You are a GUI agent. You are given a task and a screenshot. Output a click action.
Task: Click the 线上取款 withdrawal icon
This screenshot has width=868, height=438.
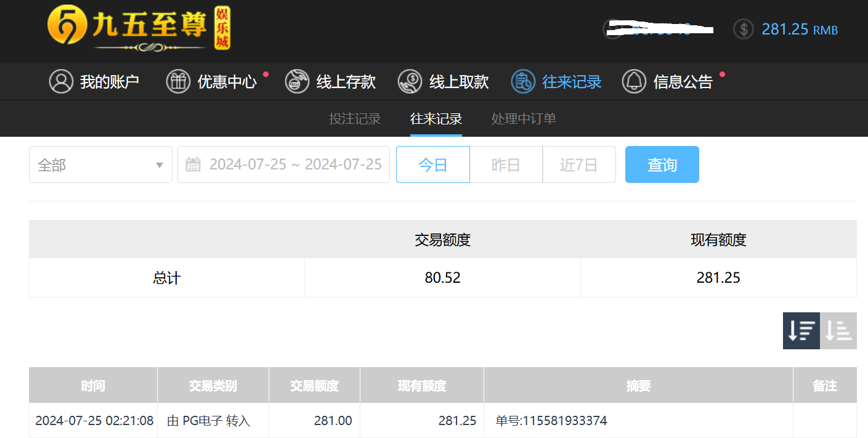tap(410, 81)
